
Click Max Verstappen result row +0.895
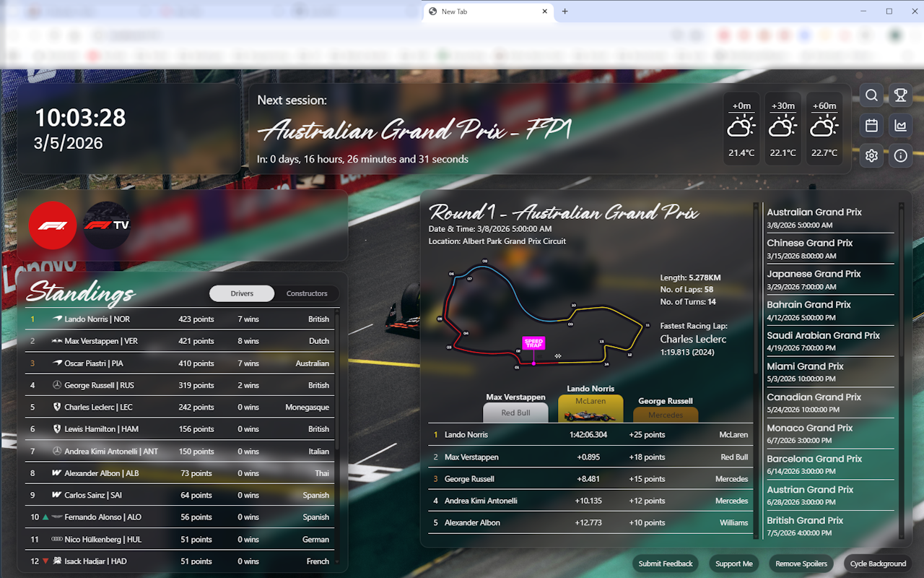[x=590, y=457]
